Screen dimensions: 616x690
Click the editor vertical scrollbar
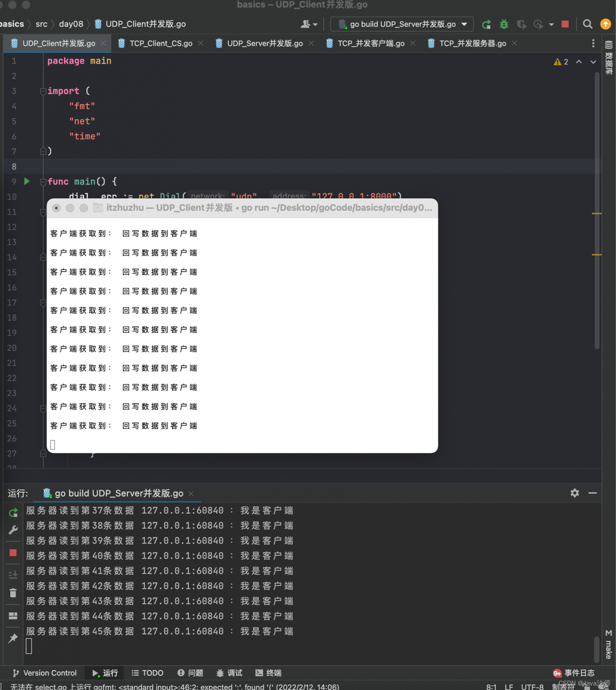[597, 210]
